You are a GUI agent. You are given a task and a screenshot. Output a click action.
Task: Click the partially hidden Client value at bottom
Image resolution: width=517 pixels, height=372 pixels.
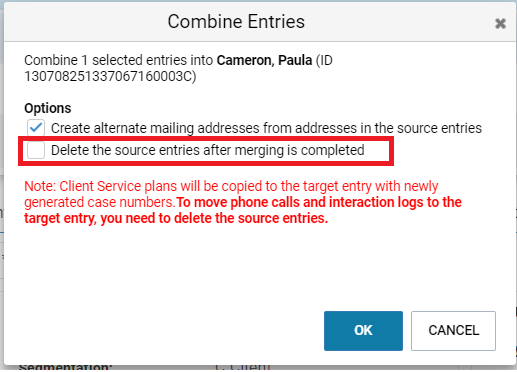242,367
